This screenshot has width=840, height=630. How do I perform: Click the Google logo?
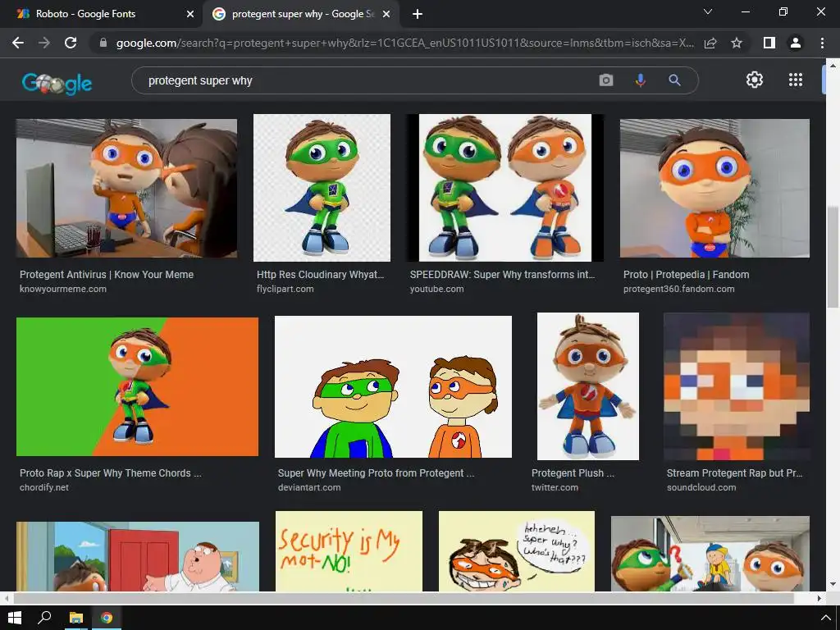(57, 83)
